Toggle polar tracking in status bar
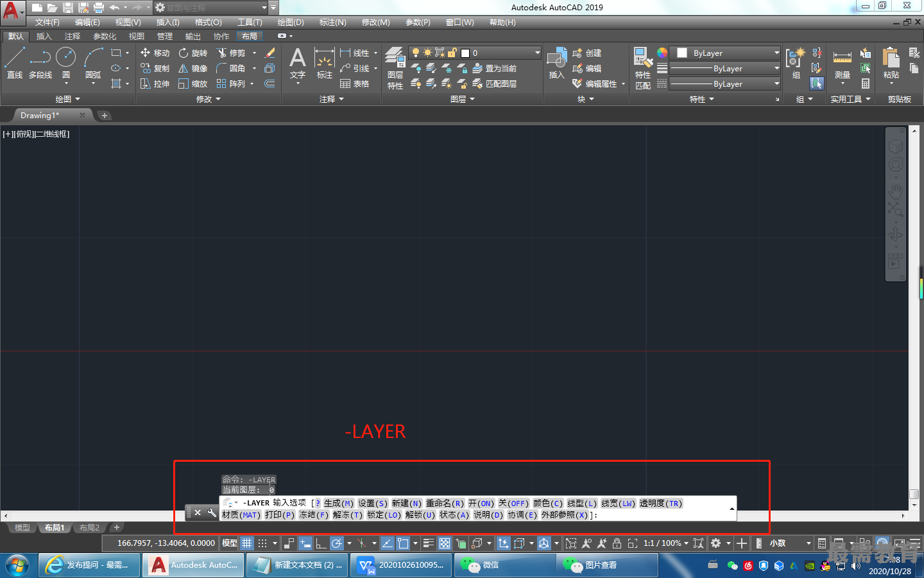This screenshot has height=578, width=924. 336,543
